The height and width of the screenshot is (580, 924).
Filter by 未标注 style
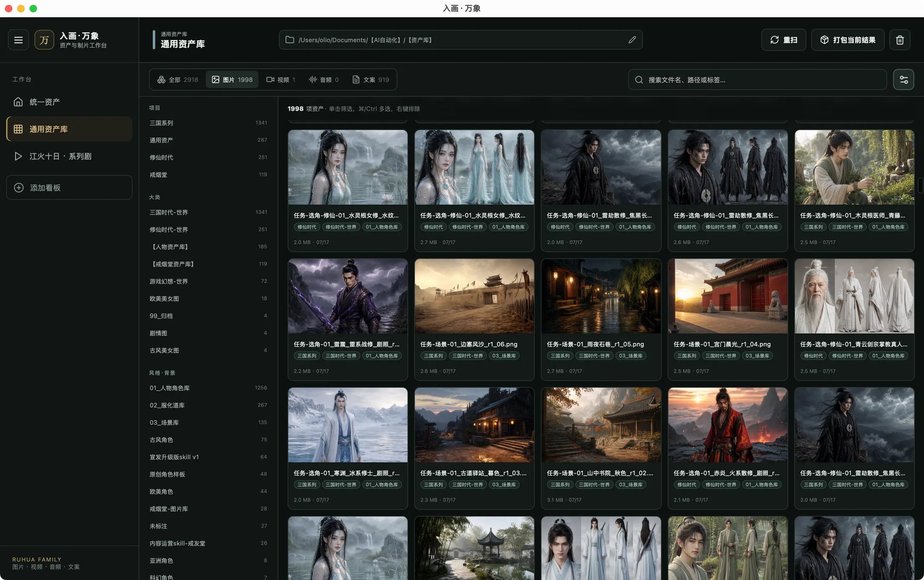[x=208, y=526]
